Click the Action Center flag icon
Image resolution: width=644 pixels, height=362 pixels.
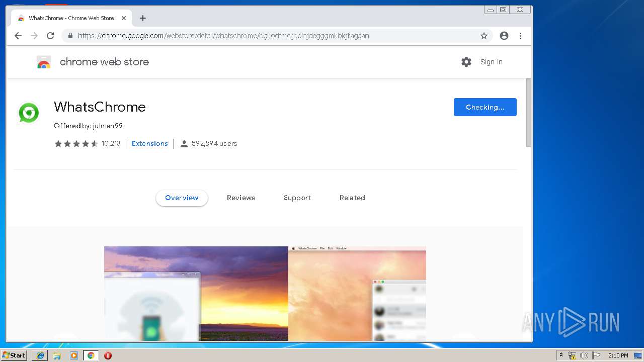(x=596, y=355)
